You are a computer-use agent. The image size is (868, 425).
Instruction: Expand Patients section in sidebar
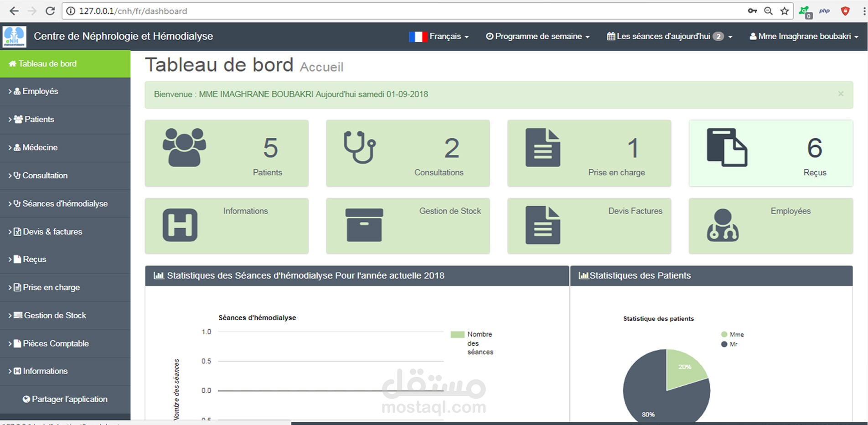(65, 119)
